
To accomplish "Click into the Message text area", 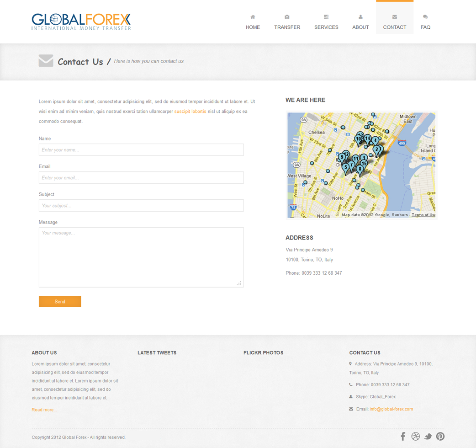I will 141,257.
